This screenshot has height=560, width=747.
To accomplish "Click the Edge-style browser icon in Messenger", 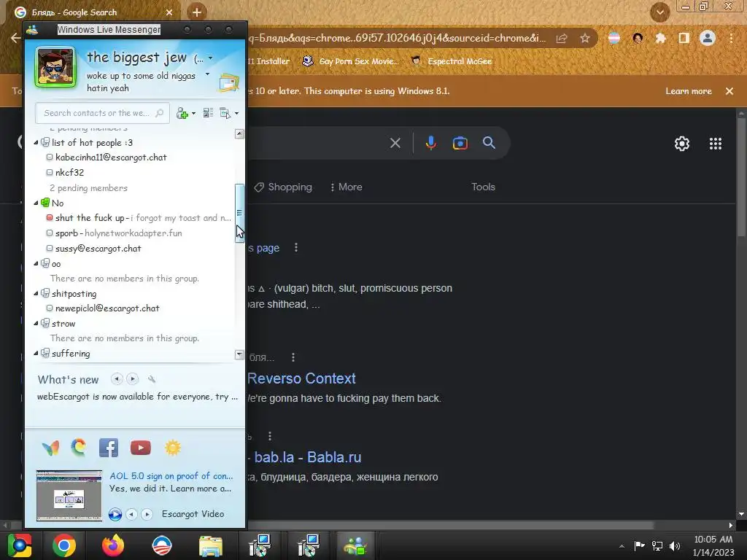I will (79, 447).
